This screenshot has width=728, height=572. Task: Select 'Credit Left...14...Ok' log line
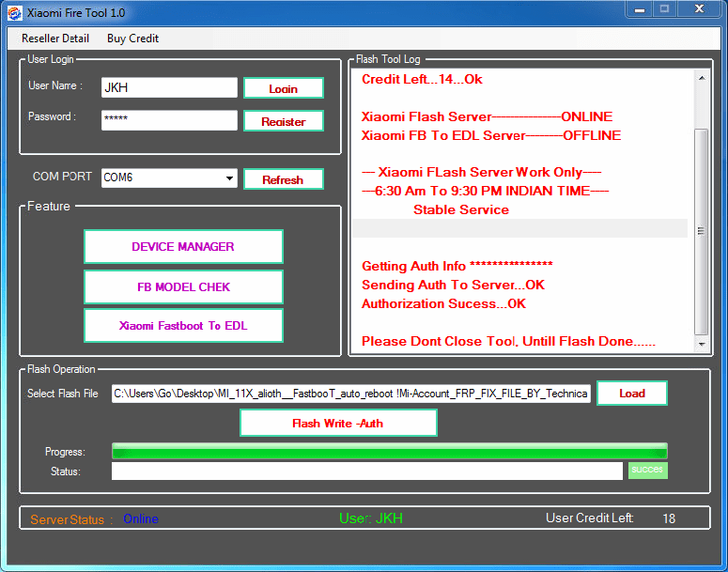(x=422, y=80)
